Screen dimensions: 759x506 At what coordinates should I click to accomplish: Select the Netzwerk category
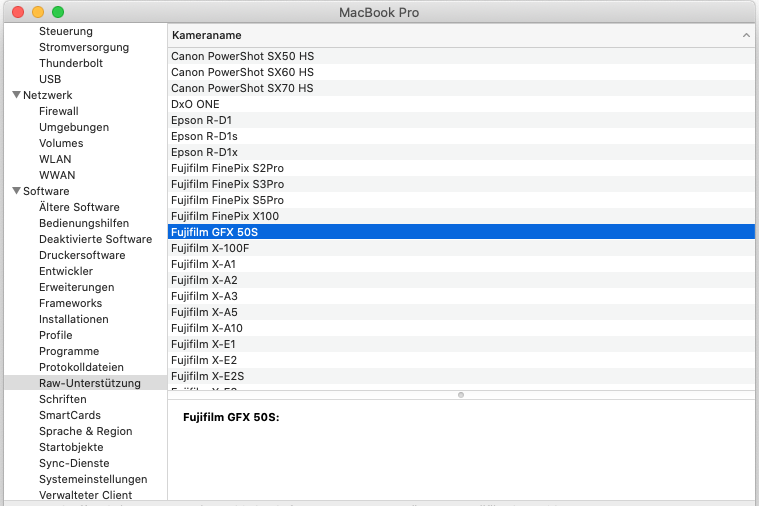[48, 95]
